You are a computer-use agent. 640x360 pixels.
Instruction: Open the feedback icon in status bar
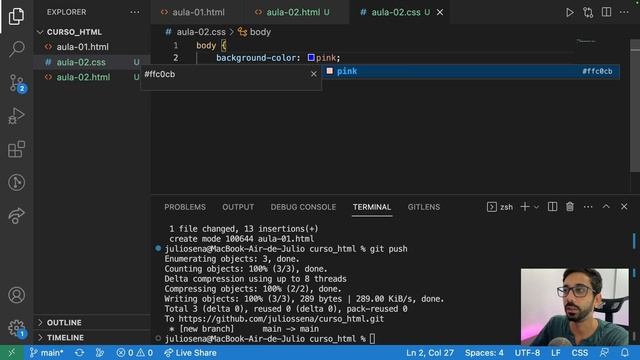pos(604,353)
